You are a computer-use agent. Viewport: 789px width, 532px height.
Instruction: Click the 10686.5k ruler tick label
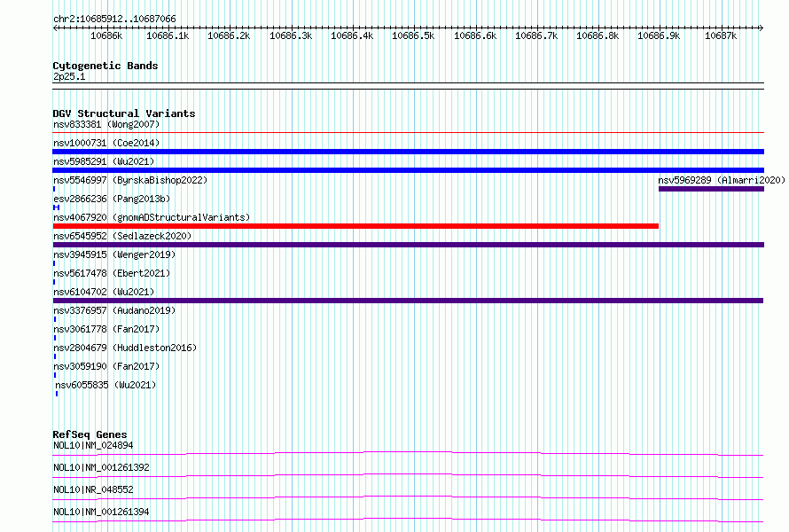pos(413,35)
